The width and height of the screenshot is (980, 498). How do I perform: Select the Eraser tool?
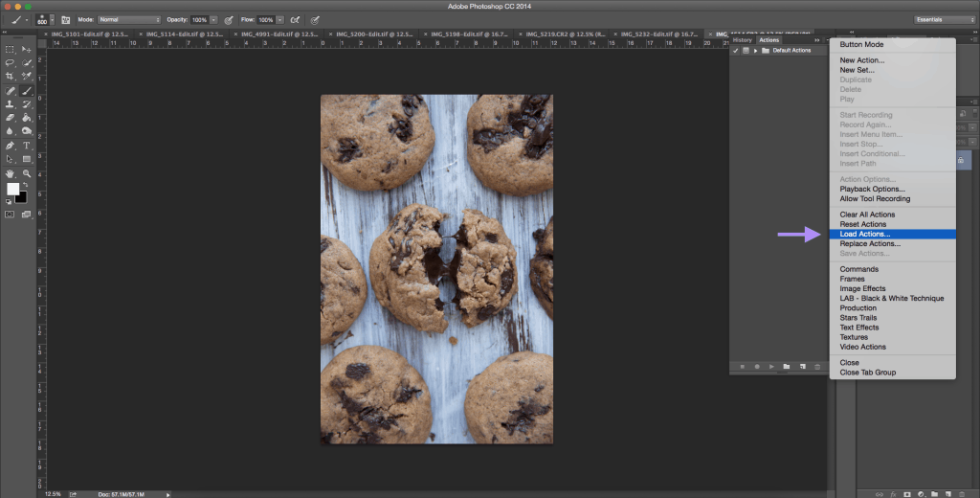pyautogui.click(x=10, y=118)
